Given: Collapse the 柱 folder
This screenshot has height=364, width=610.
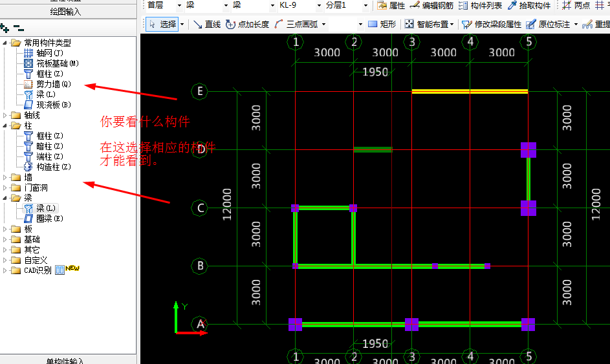Looking at the screenshot, I should pyautogui.click(x=5, y=125).
